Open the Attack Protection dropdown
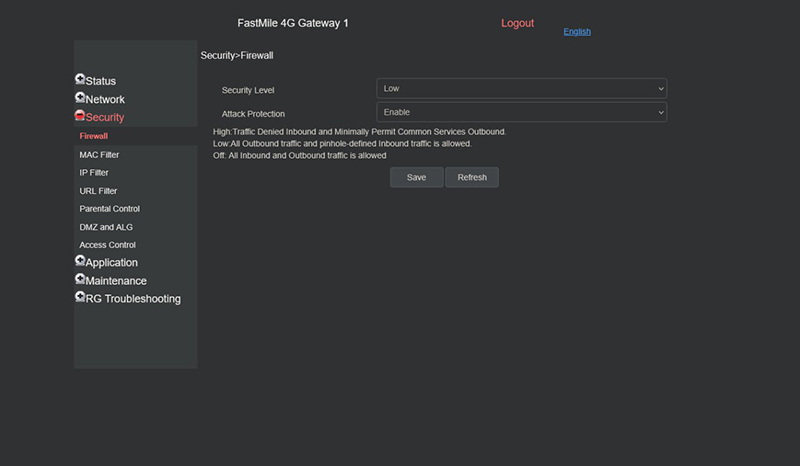 coord(521,113)
